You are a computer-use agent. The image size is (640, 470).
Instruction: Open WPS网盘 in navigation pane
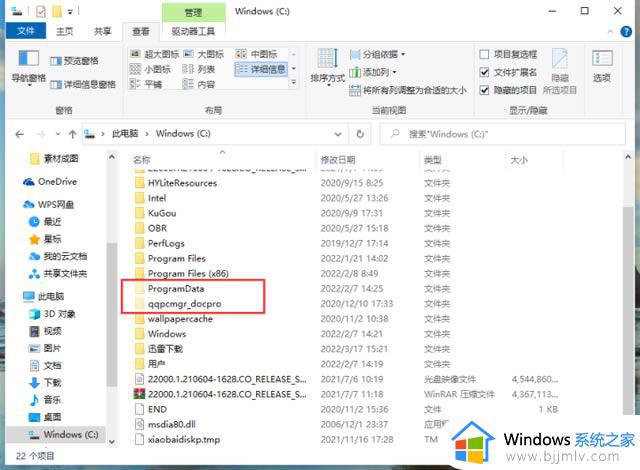49,204
